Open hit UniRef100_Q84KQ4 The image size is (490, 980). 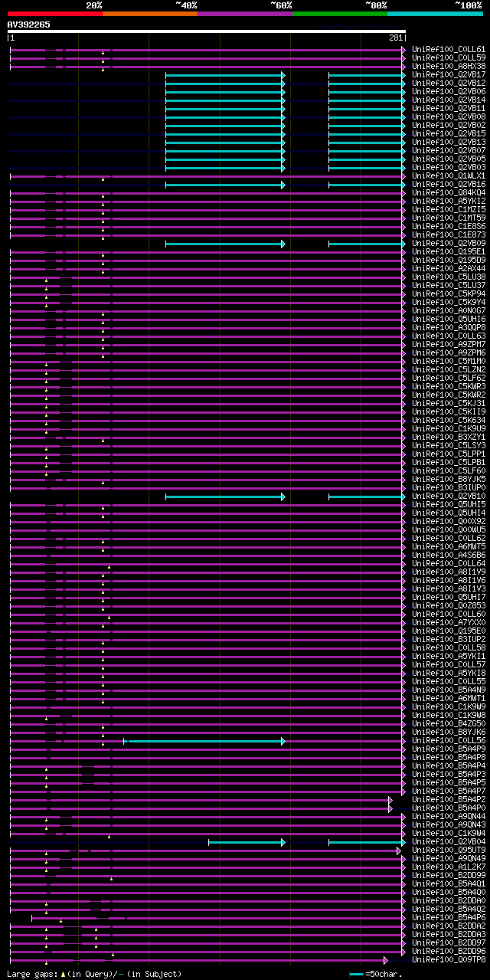click(x=449, y=192)
